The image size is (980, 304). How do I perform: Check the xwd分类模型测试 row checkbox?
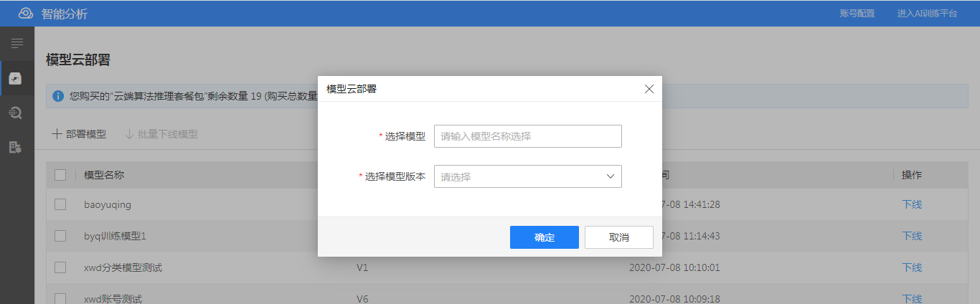click(x=60, y=267)
